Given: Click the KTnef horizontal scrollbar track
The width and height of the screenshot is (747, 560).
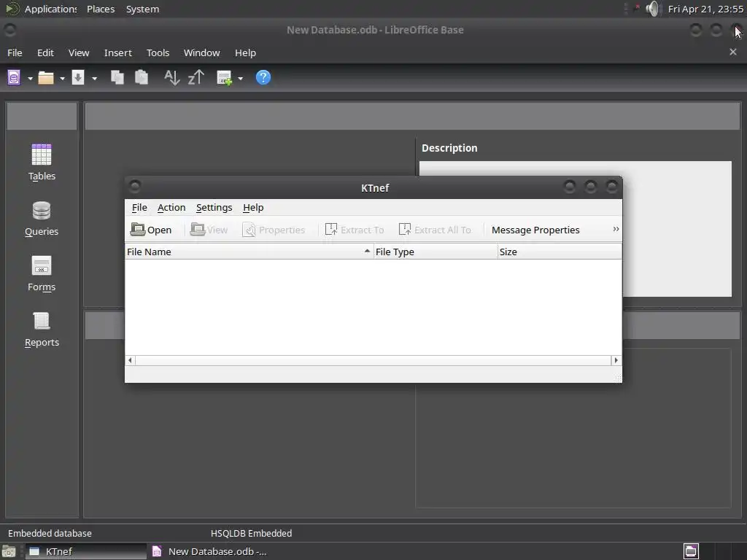Looking at the screenshot, I should coord(373,360).
